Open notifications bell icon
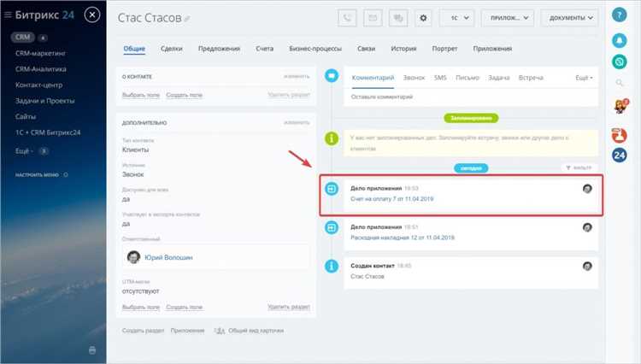This screenshot has height=364, width=641. tap(620, 40)
